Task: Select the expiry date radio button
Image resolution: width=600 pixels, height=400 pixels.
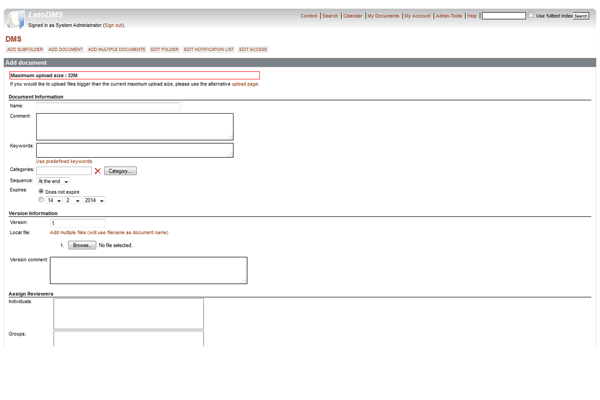Action: 41,200
